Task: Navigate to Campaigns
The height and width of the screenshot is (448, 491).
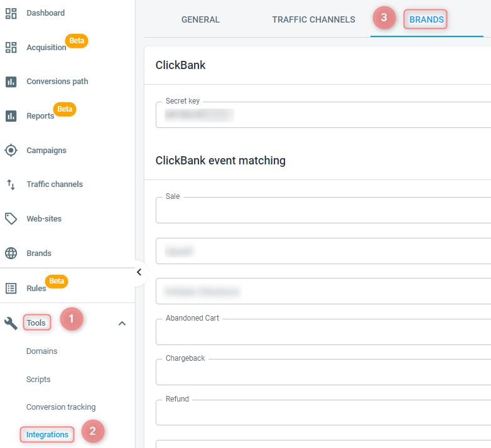Action: pos(46,151)
